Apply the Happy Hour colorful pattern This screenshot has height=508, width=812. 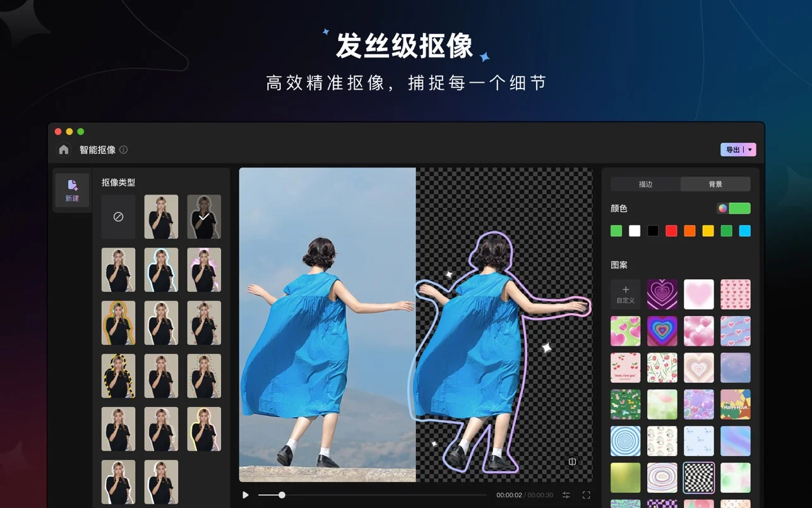(736, 404)
